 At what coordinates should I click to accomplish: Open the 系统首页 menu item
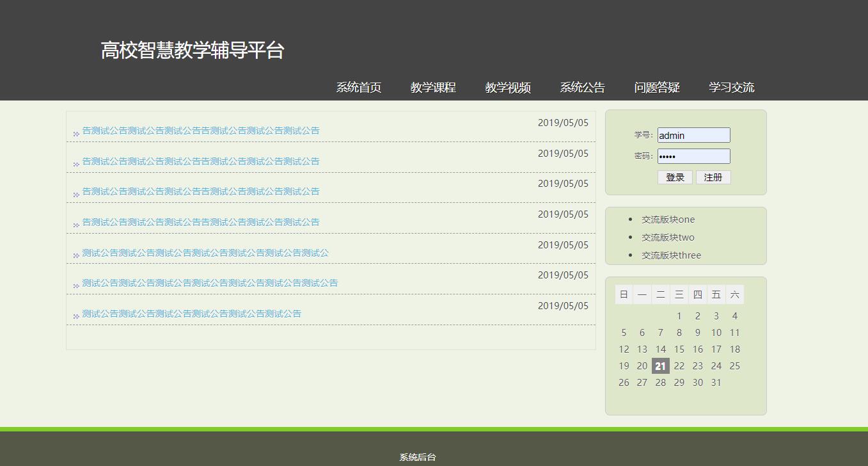click(x=358, y=88)
